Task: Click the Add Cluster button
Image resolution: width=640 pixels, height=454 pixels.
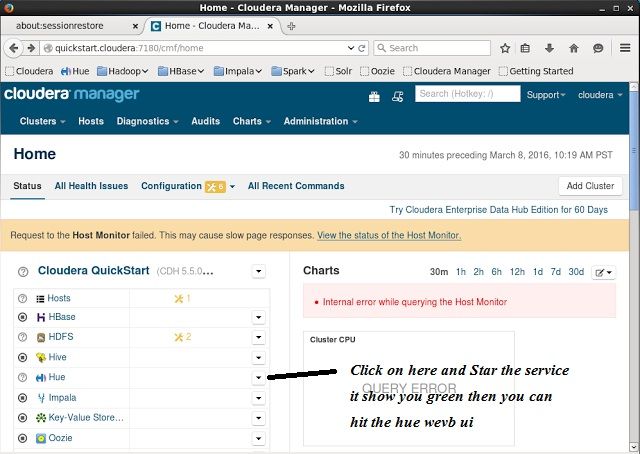Action: coord(590,186)
